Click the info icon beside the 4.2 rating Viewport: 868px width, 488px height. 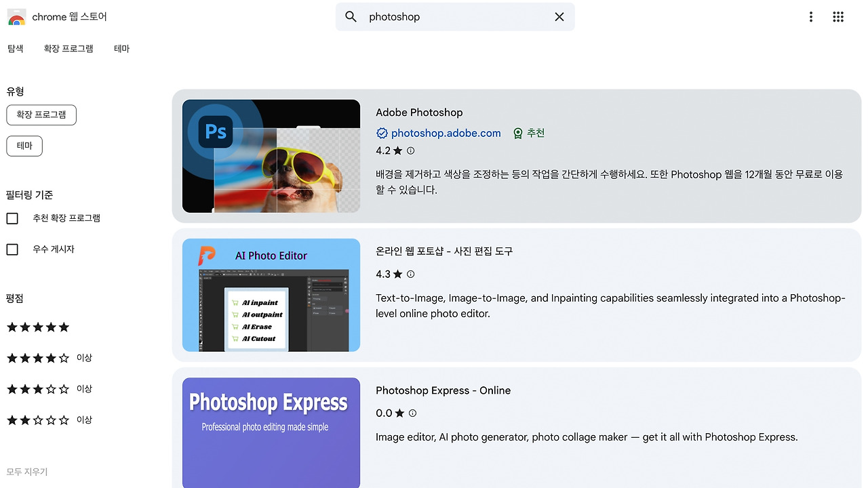click(x=411, y=150)
